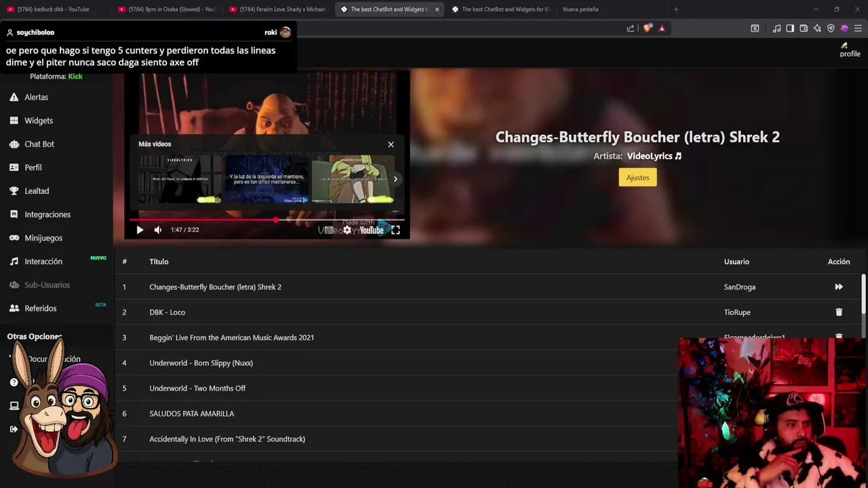Click the share page icon

coord(631,28)
